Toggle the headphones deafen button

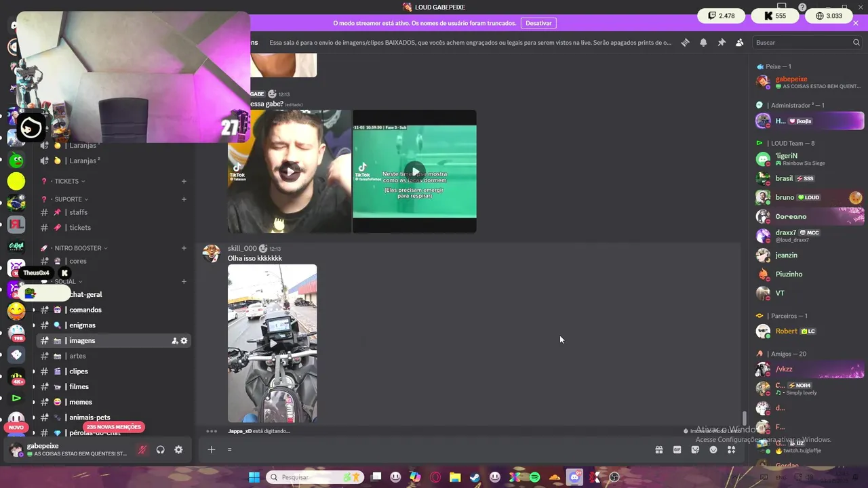point(161,449)
